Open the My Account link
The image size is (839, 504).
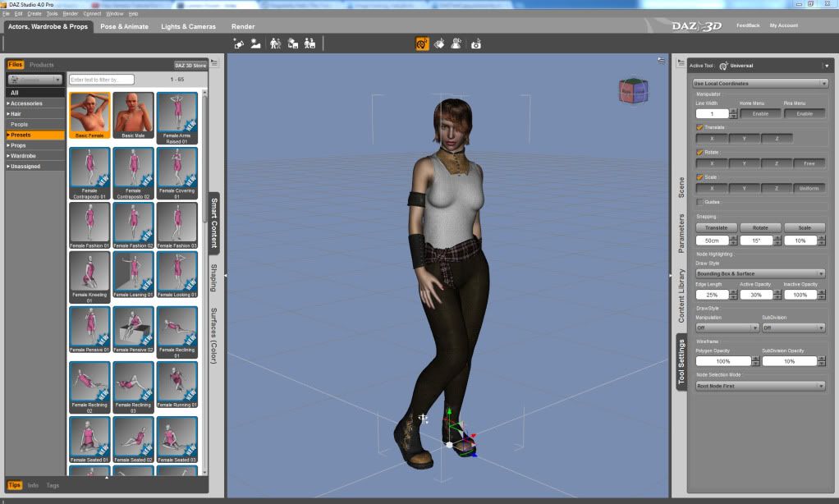[784, 25]
